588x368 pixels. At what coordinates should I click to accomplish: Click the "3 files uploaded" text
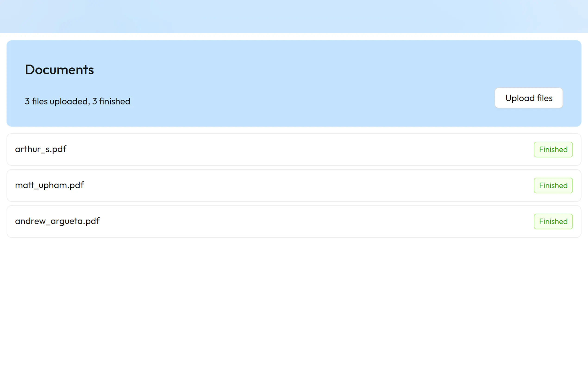[x=56, y=101]
